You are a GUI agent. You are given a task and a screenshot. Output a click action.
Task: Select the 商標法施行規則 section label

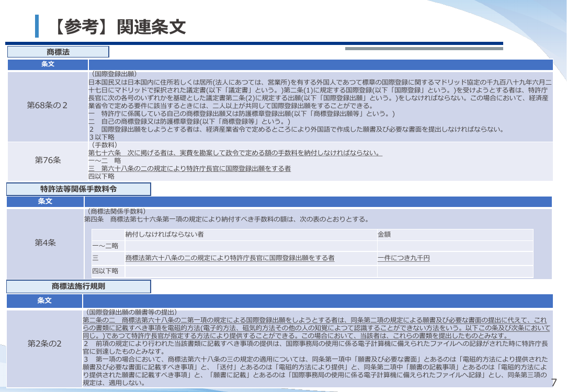(x=78, y=286)
